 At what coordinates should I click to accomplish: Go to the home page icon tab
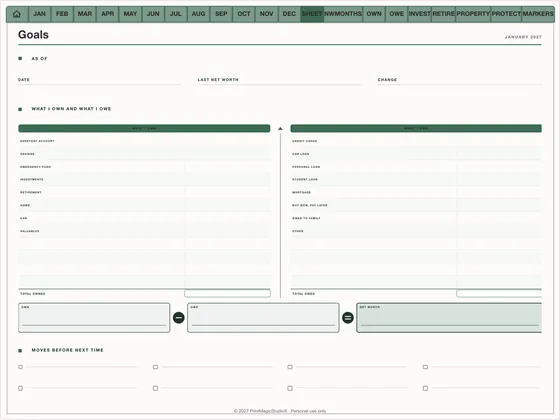coord(17,14)
